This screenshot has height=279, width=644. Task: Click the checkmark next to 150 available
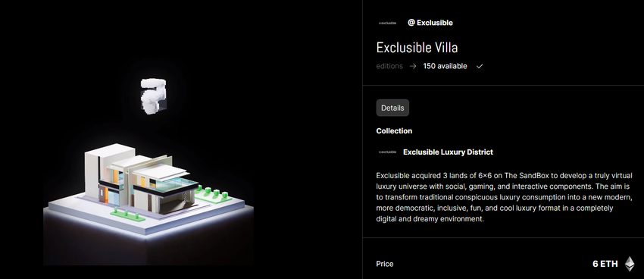coord(480,66)
